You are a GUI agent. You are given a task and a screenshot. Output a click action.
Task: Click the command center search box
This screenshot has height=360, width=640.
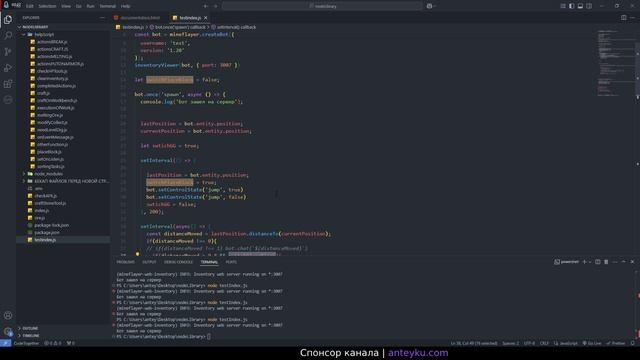(x=322, y=6)
